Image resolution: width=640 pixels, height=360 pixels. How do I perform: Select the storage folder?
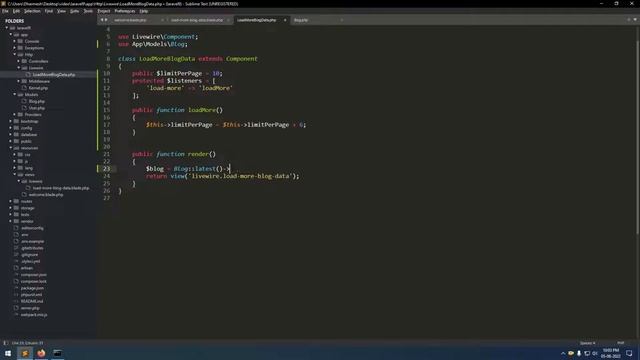click(x=27, y=208)
